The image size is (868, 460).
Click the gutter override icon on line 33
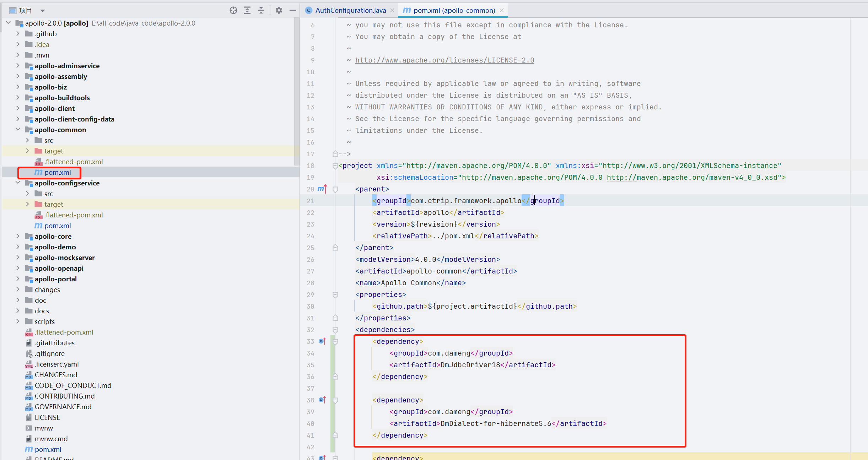pos(322,341)
